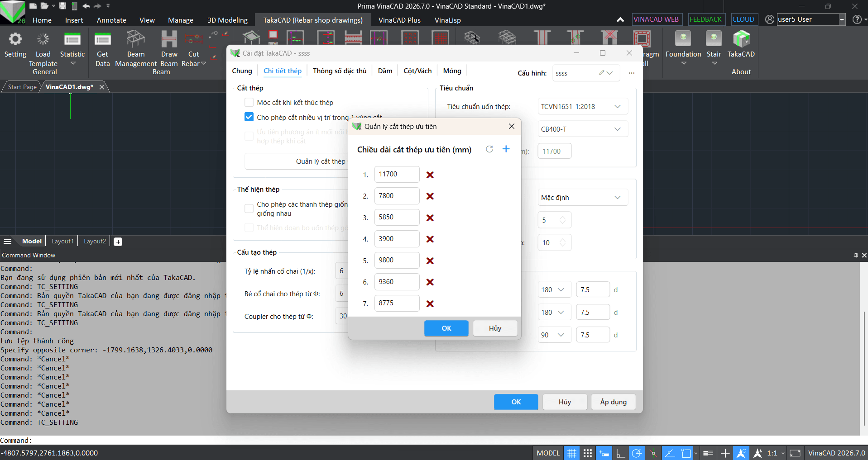Uncheck 'Cho phép cắt nhiều vị trí' checkbox
This screenshot has width=868, height=460.
tap(249, 117)
